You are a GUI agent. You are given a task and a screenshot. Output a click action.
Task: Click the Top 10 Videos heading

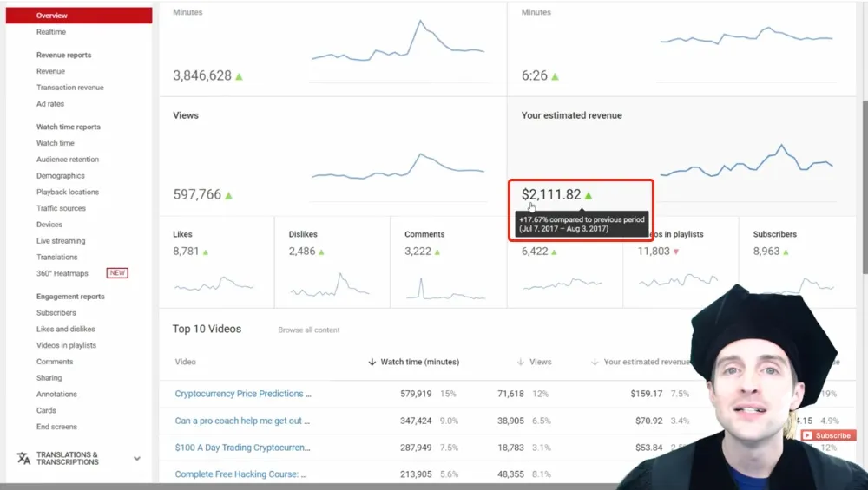point(207,329)
